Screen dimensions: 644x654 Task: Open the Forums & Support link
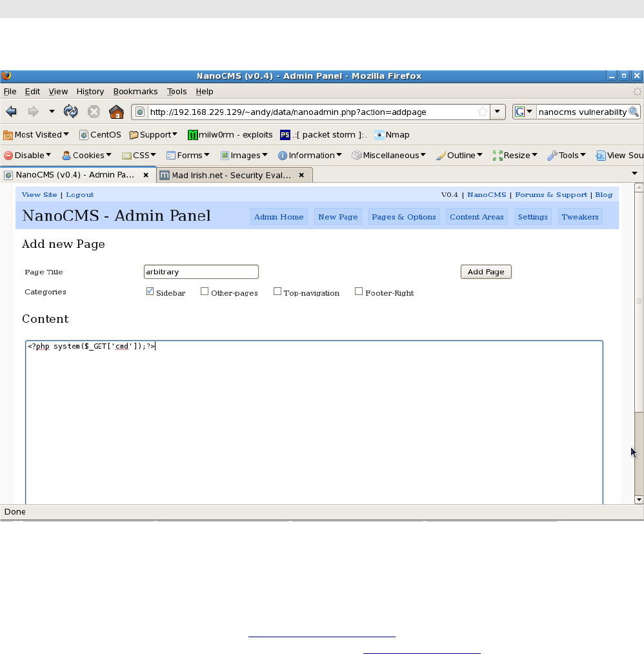(551, 195)
